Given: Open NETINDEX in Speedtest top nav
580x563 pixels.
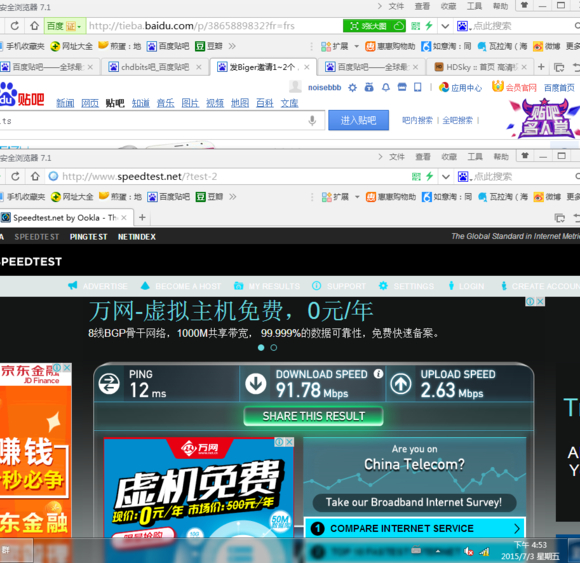Looking at the screenshot, I should (x=137, y=237).
